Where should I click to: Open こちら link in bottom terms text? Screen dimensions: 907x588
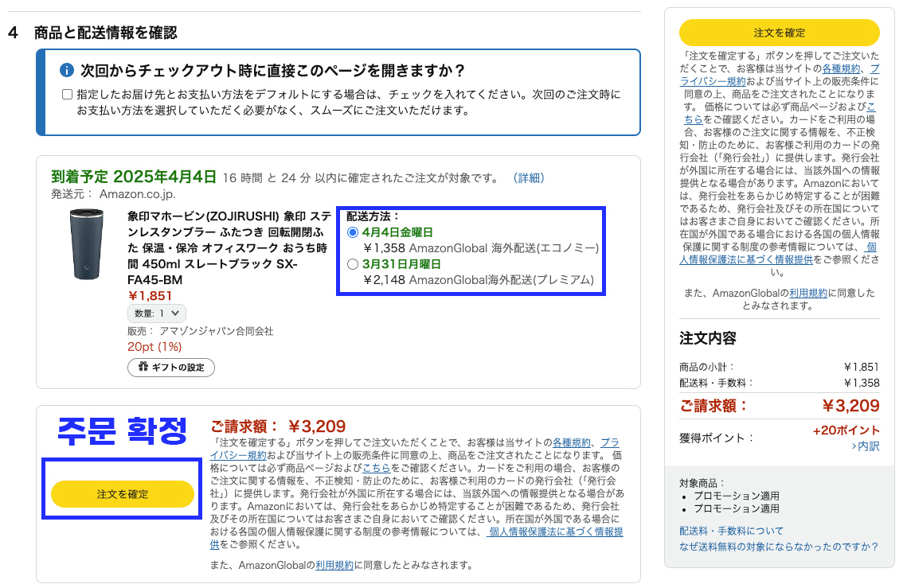point(377,468)
